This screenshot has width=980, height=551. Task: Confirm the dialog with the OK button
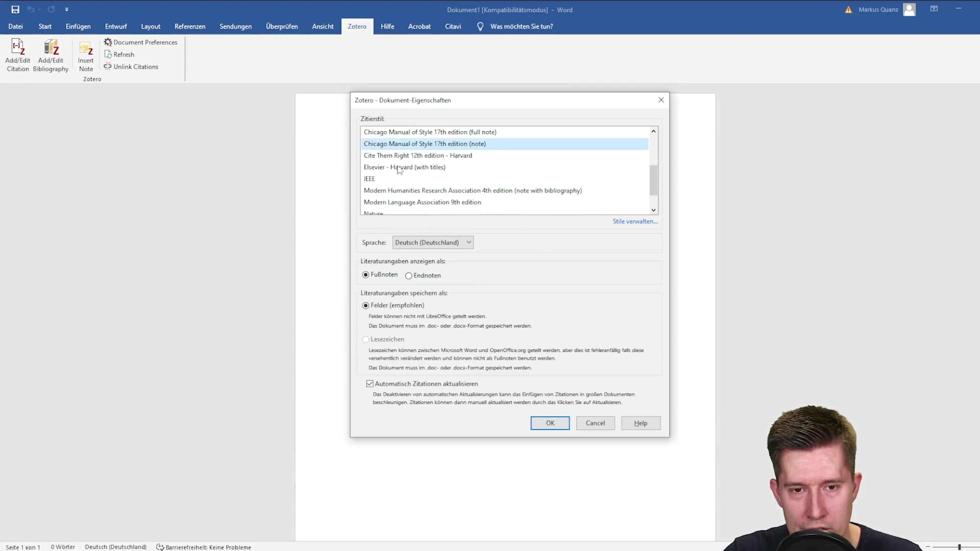point(550,423)
